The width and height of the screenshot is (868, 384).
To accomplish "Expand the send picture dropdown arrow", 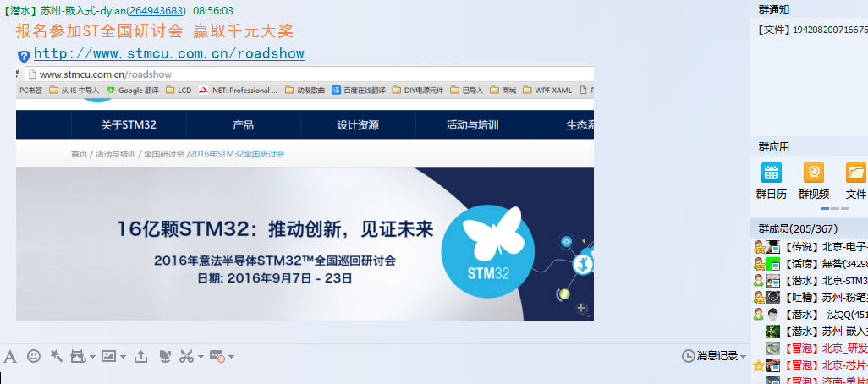I will pyautogui.click(x=123, y=357).
